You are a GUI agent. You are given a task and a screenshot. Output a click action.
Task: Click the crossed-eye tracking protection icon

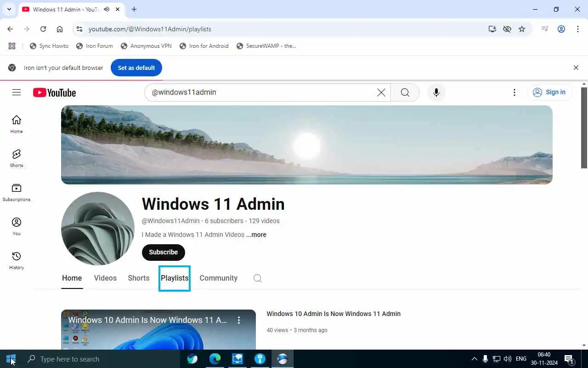pos(507,29)
